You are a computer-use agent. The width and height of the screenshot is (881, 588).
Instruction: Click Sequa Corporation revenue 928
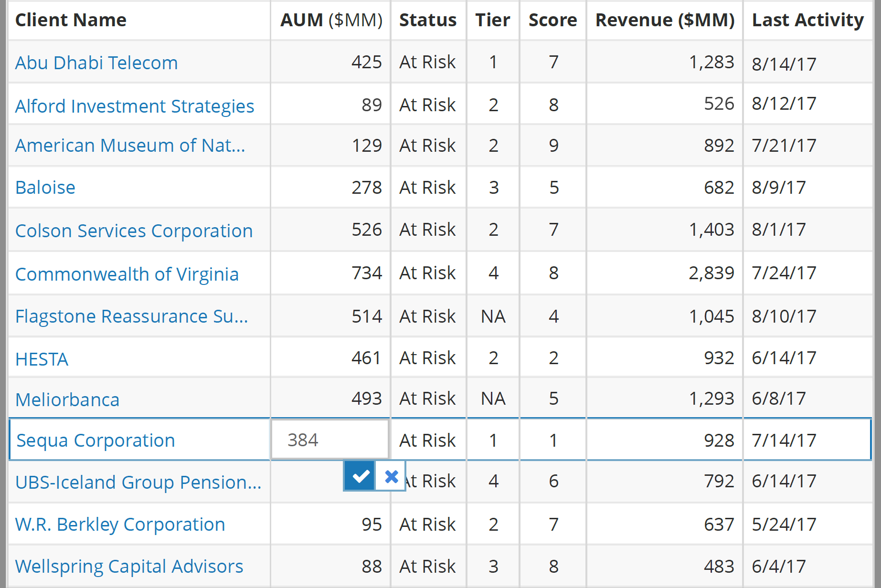[x=719, y=440]
